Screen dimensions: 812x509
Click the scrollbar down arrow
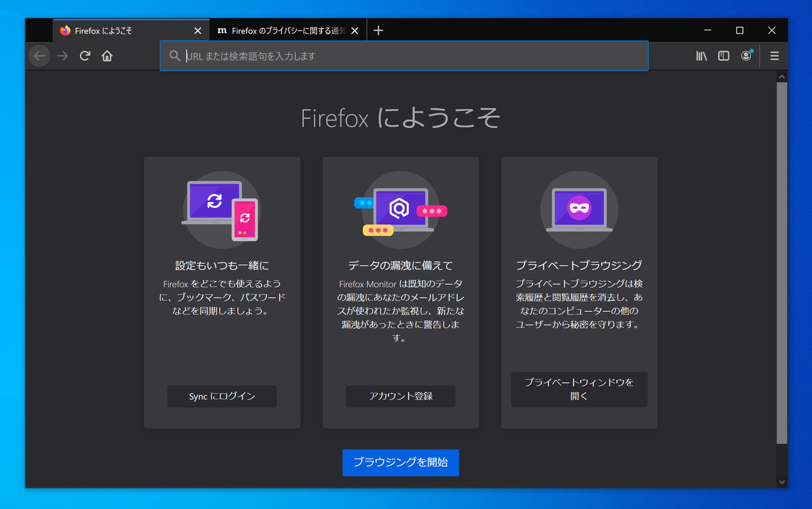(782, 482)
